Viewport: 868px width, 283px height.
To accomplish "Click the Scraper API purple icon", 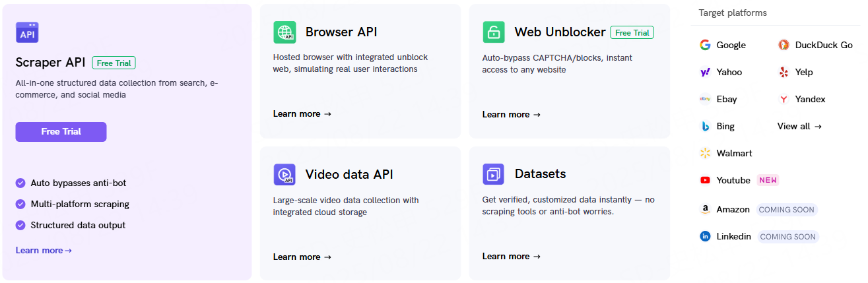I will coord(27,32).
